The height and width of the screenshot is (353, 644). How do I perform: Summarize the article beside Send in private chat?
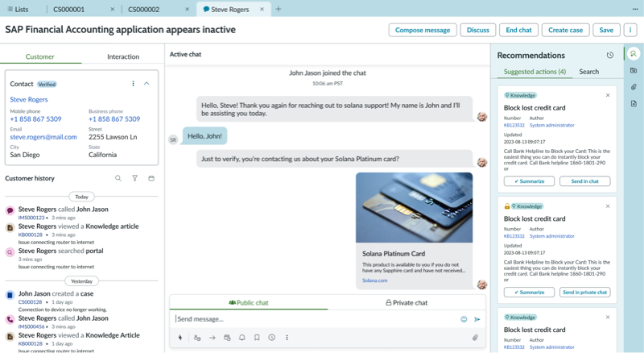click(529, 293)
